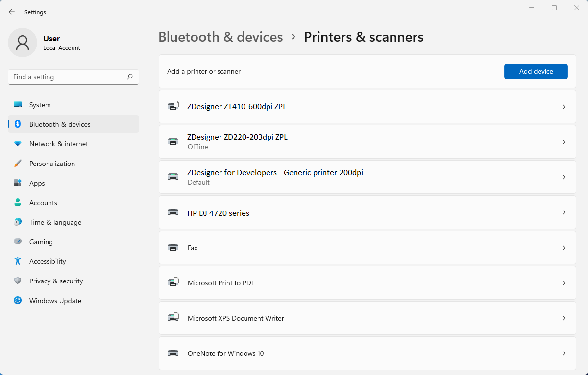Select HP DJ 4720 series name
Image resolution: width=588 pixels, height=375 pixels.
(218, 213)
